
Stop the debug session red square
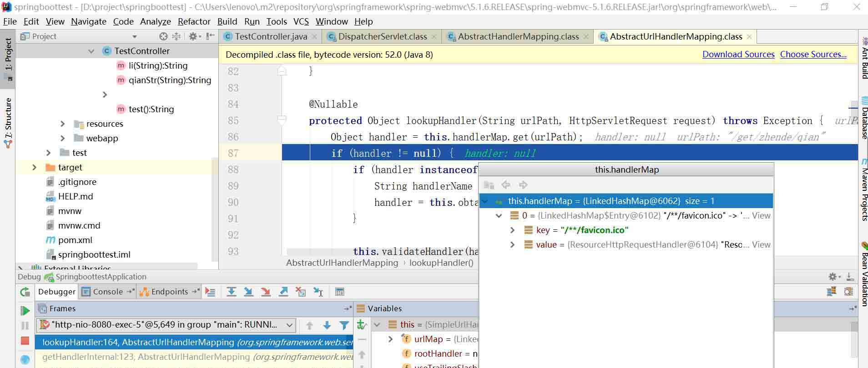25,341
